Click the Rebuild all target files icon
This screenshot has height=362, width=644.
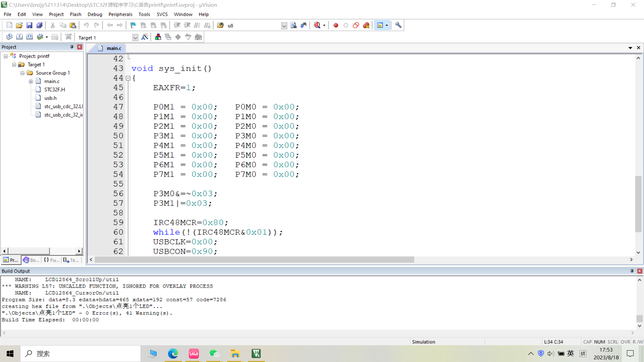click(x=30, y=37)
